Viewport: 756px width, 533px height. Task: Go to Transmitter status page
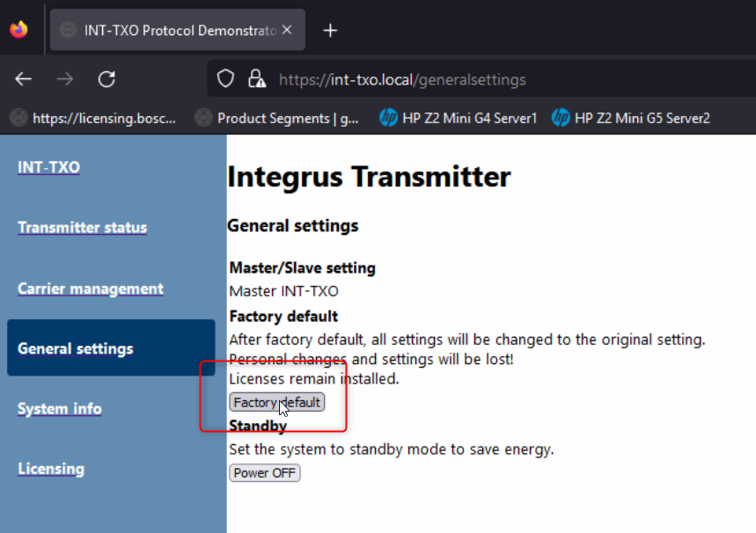(x=83, y=228)
